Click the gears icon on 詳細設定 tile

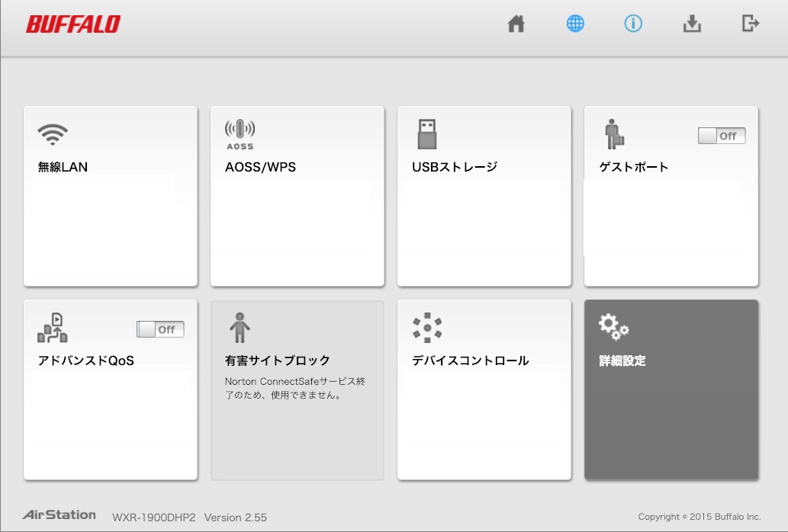613,327
